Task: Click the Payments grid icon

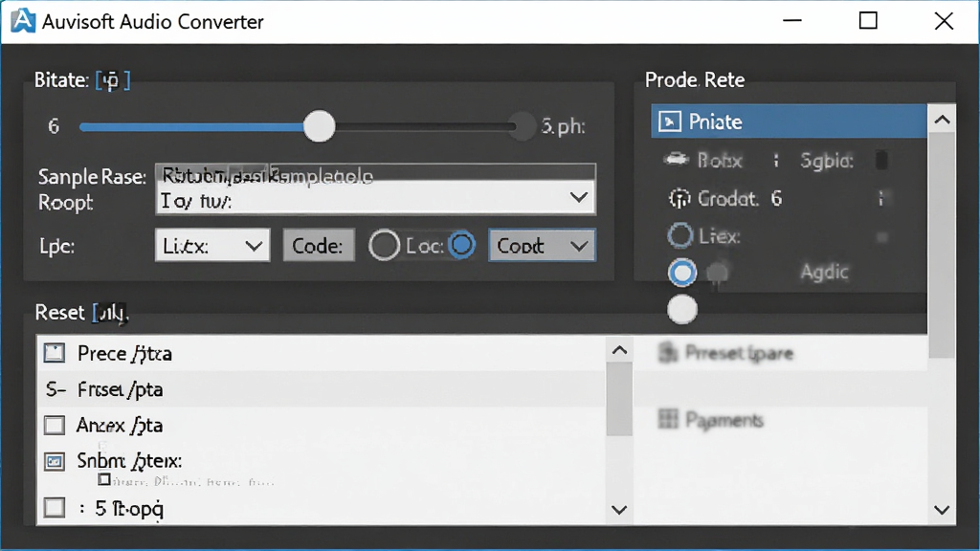Action: [x=668, y=419]
